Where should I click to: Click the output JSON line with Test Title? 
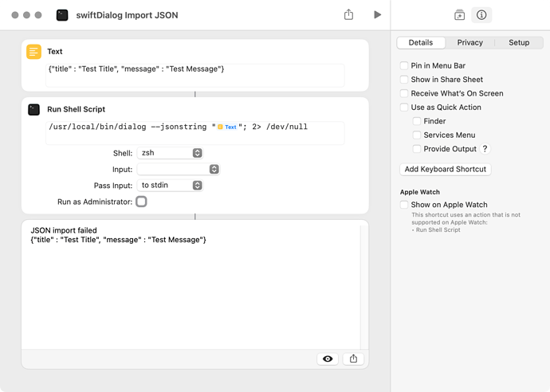pyautogui.click(x=119, y=240)
